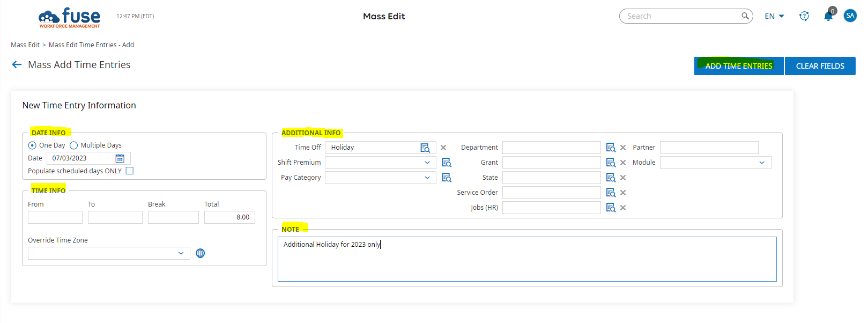Click the globe icon beside Override Time Zone
The image size is (868, 323).
[x=201, y=253]
